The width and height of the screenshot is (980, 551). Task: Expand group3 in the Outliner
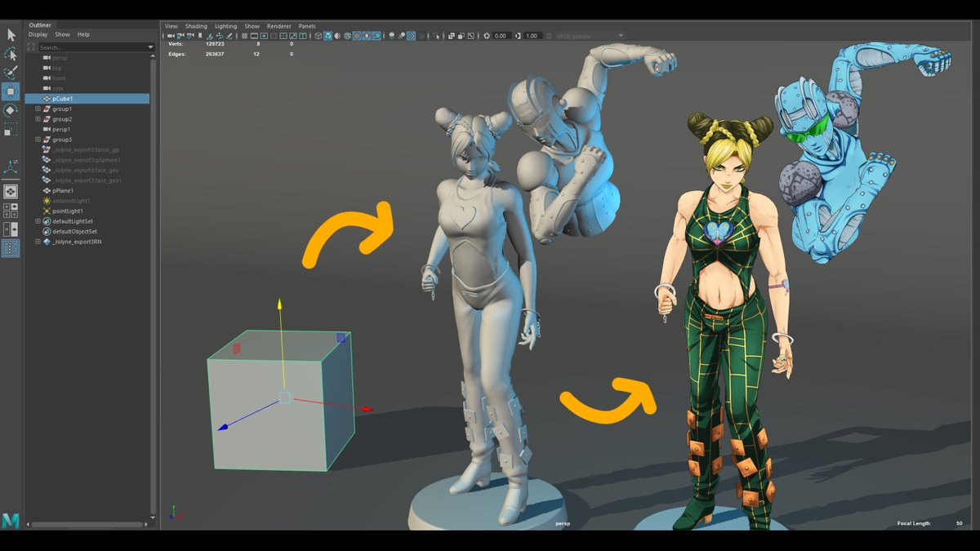point(38,140)
